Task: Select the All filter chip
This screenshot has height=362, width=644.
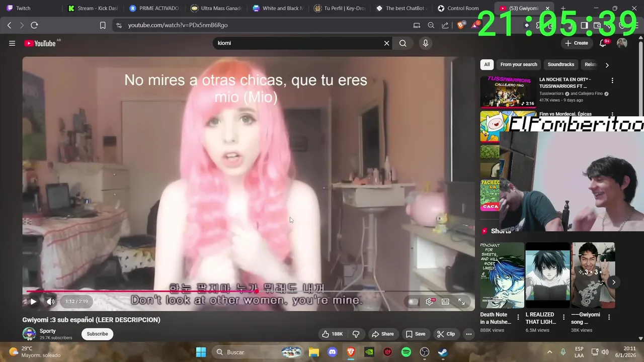Action: pos(487,64)
